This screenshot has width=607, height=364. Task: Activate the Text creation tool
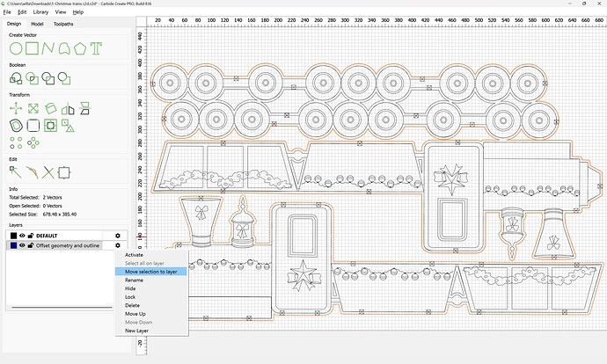tap(96, 47)
